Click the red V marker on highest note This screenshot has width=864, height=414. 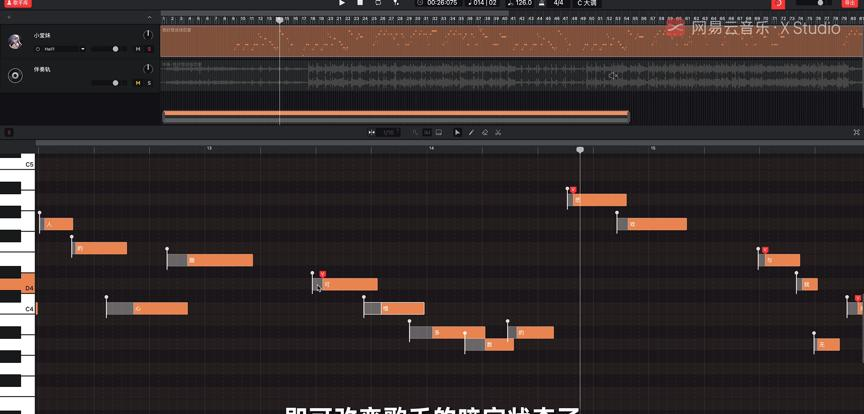573,190
